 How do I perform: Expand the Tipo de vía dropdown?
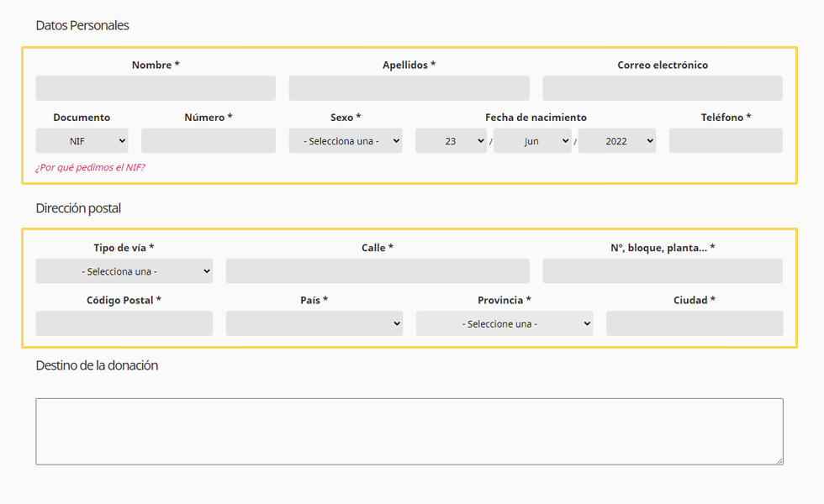click(124, 271)
